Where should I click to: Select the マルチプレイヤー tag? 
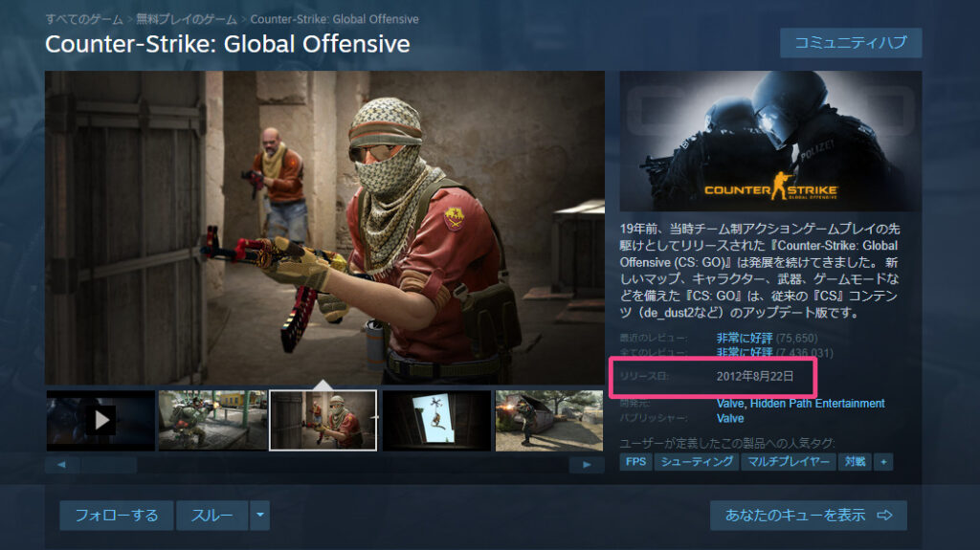[789, 462]
